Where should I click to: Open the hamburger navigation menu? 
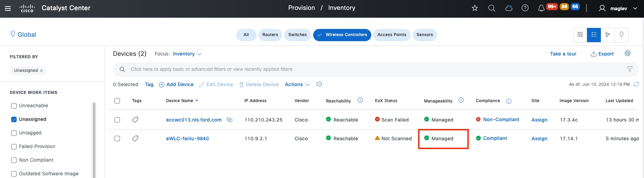pos(8,9)
